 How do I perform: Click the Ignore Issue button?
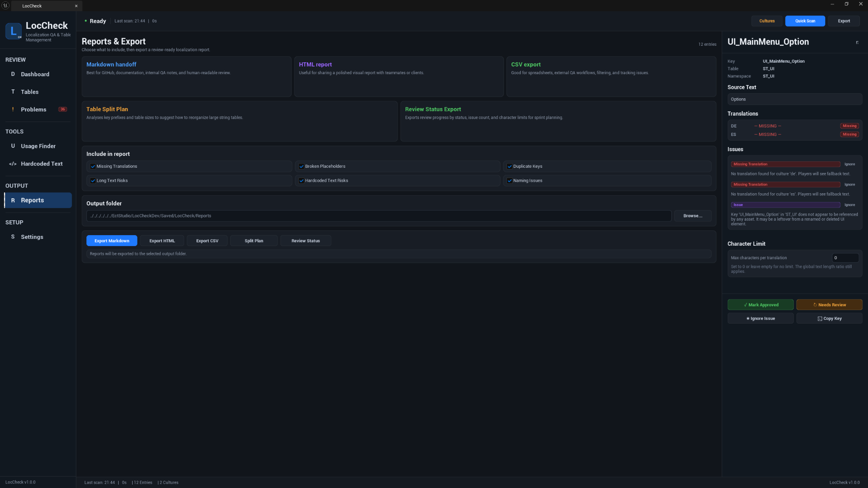pyautogui.click(x=760, y=318)
